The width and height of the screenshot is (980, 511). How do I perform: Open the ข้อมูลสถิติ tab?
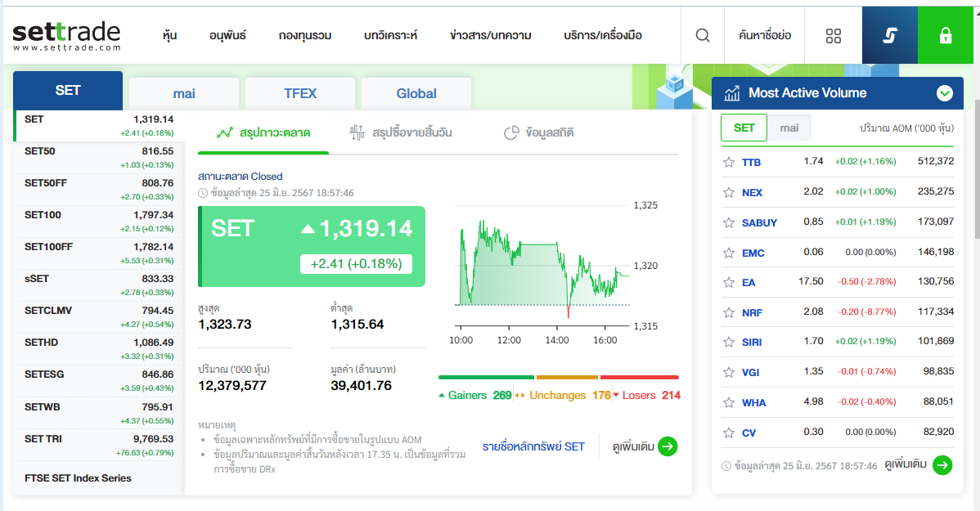(x=539, y=132)
